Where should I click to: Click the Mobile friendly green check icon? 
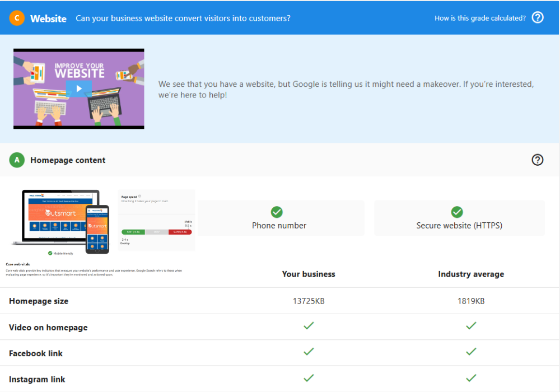pos(50,253)
